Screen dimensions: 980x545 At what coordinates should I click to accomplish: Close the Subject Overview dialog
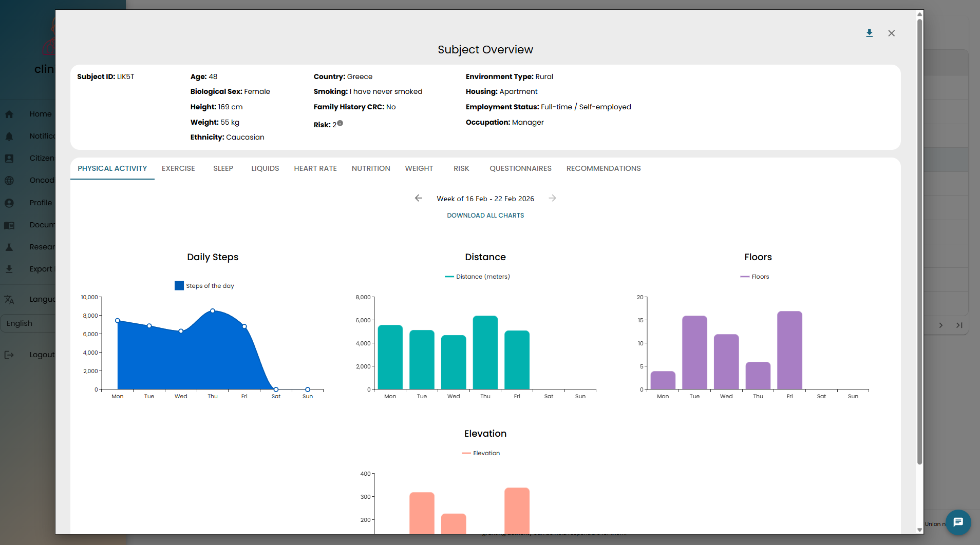pyautogui.click(x=891, y=33)
